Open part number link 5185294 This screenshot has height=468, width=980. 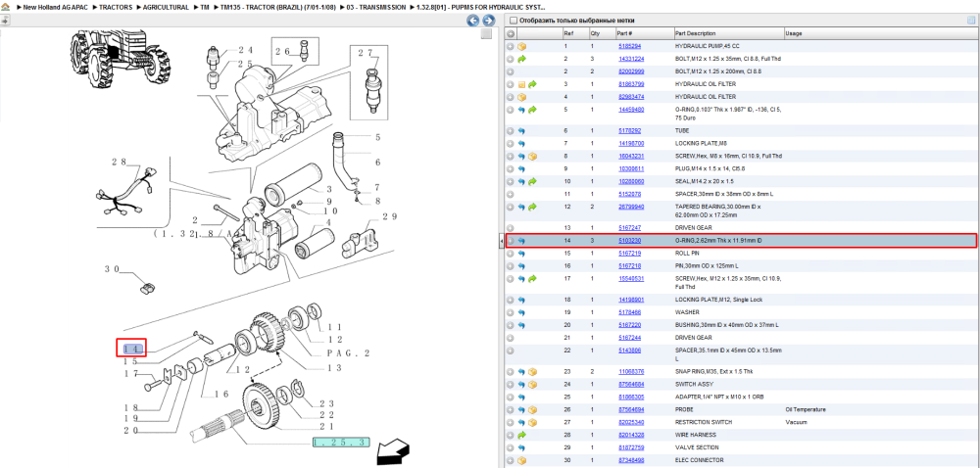coord(629,46)
